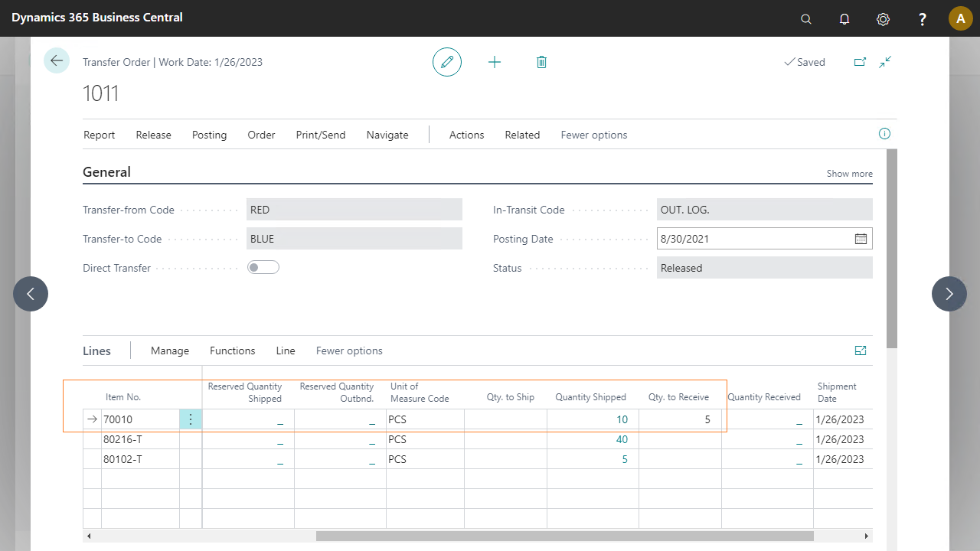Open the Actions menu
The width and height of the screenshot is (980, 551).
(x=467, y=135)
